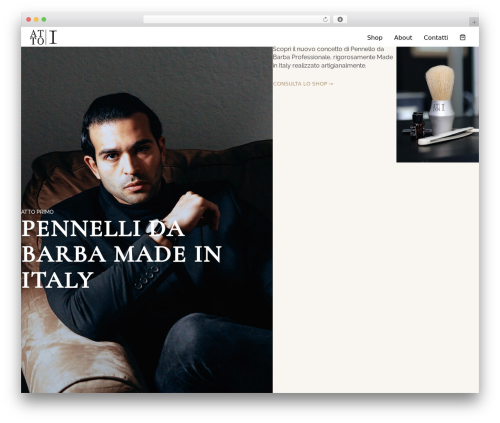Minimize window with yellow button
Screen dimensions: 500x423
click(36, 19)
